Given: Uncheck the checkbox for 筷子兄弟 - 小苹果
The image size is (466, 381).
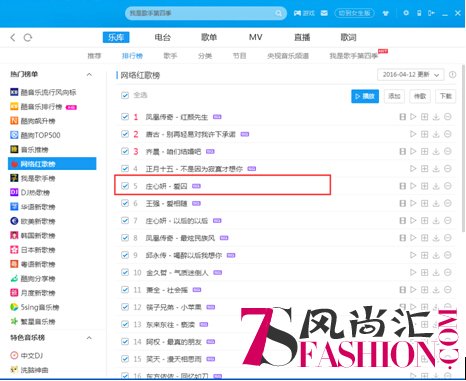Looking at the screenshot, I should coord(125,307).
